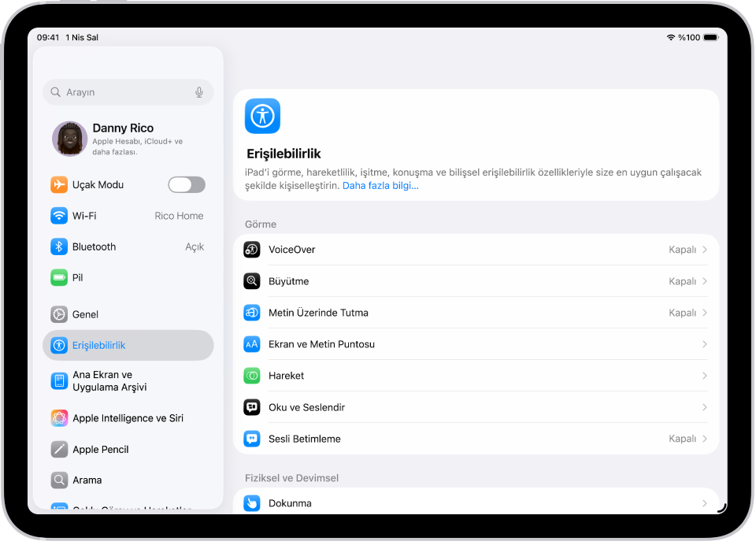The width and height of the screenshot is (756, 545).
Task: Tap the large Erişilebilirlik header icon
Action: click(x=262, y=117)
